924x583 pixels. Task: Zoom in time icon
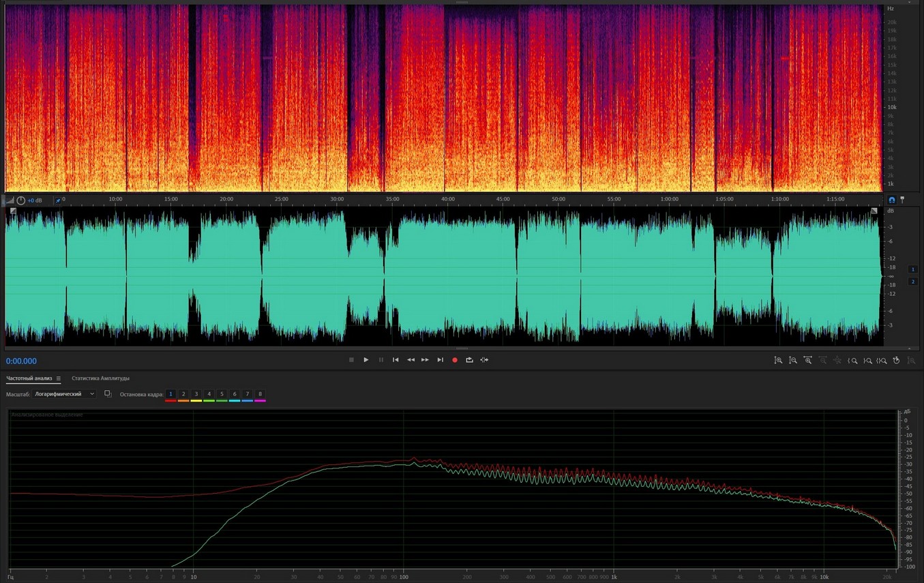tap(808, 361)
